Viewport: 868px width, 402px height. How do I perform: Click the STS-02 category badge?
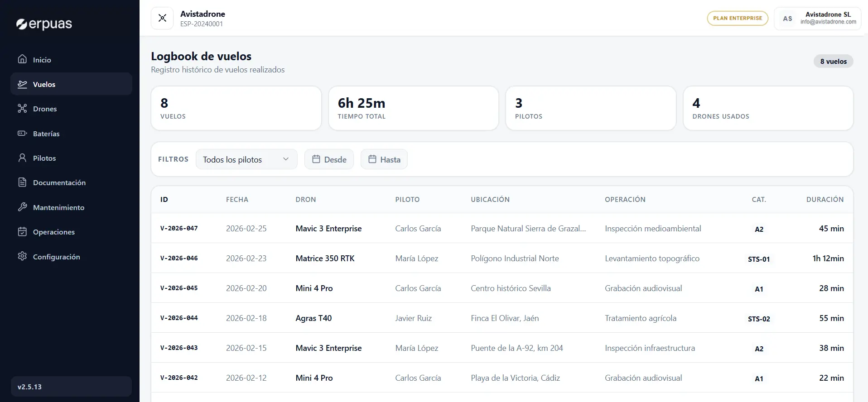[x=759, y=319]
